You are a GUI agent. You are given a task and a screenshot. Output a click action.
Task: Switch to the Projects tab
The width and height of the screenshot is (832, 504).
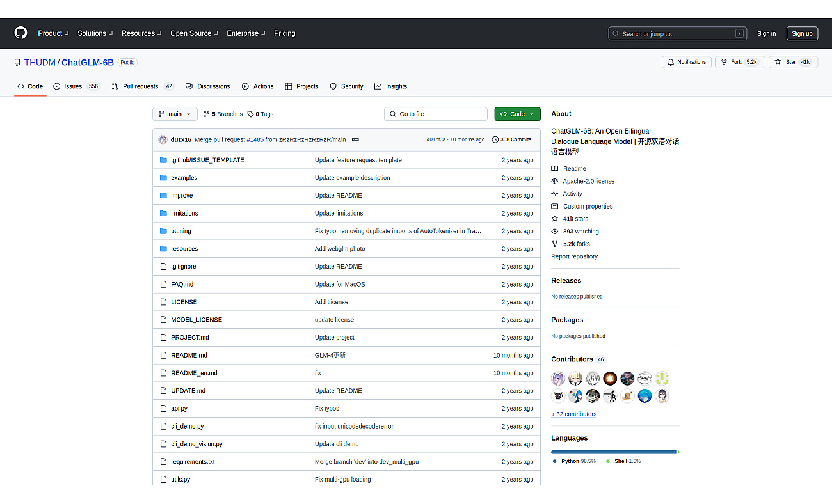click(301, 86)
